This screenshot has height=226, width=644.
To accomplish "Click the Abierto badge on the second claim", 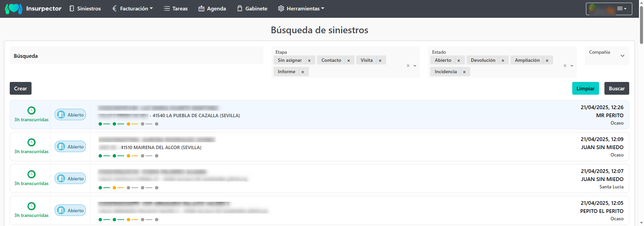I will tap(70, 147).
